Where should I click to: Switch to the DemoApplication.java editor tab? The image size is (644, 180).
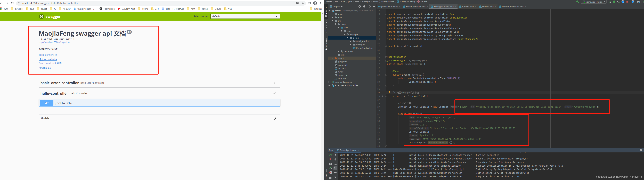pyautogui.click(x=512, y=6)
